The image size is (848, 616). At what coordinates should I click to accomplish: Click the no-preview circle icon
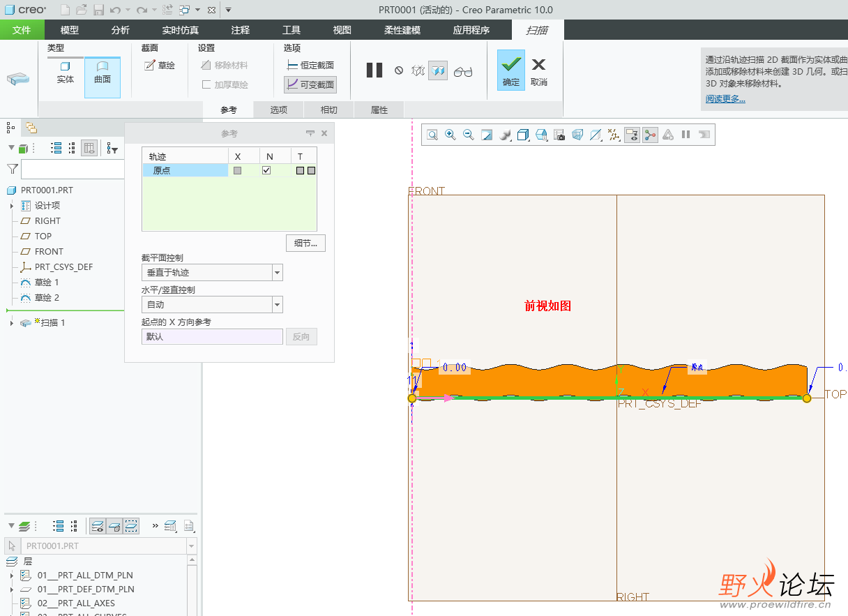coord(399,70)
